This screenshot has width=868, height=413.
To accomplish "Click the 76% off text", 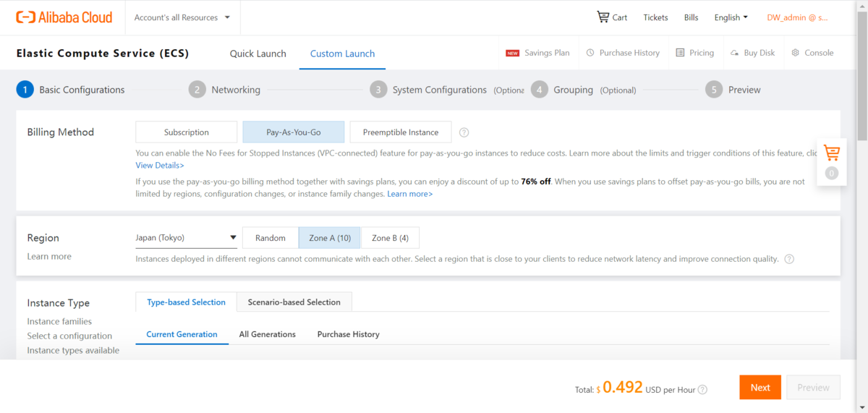I will (536, 182).
